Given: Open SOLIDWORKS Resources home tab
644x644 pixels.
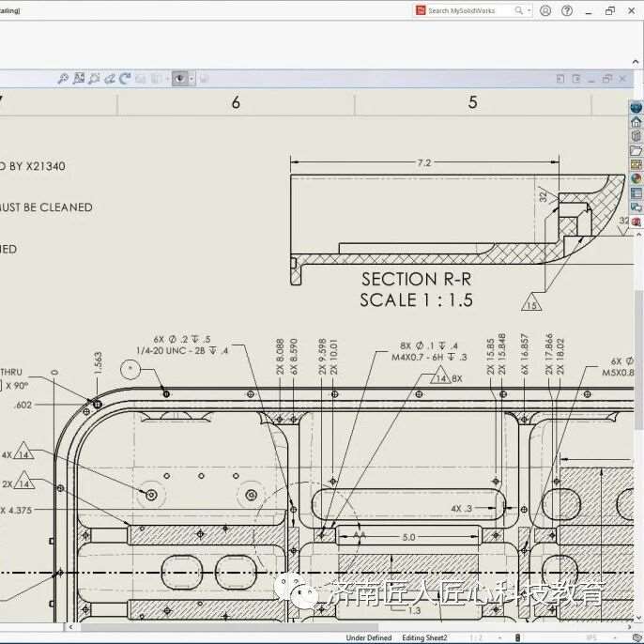Looking at the screenshot, I should (x=636, y=122).
